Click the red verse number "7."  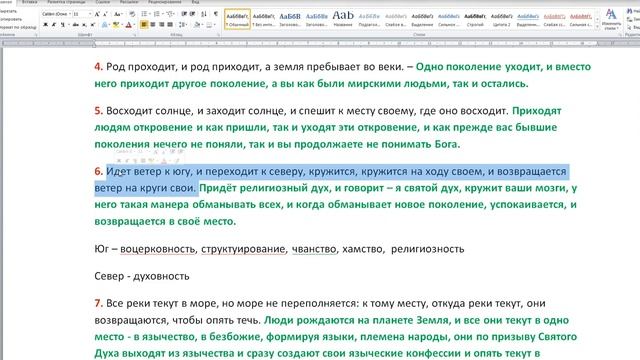pos(98,303)
